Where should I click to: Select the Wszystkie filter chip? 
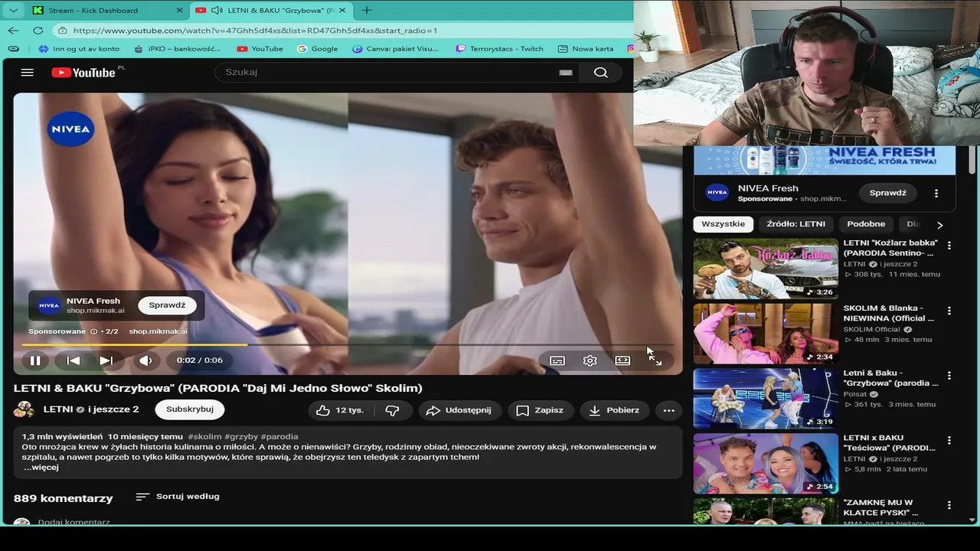coord(723,224)
